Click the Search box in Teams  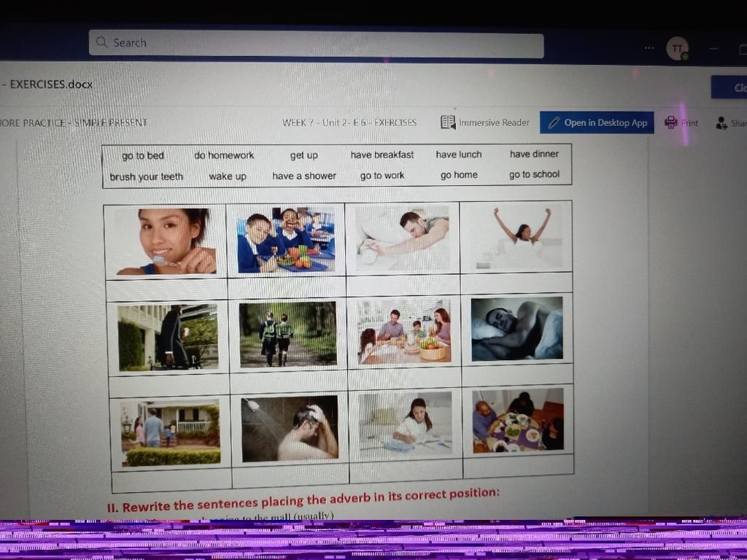(x=316, y=45)
